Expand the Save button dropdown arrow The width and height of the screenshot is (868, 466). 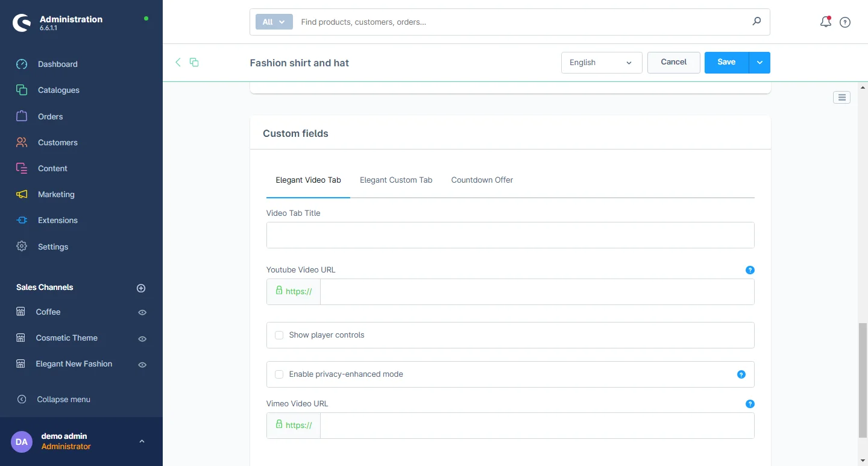pyautogui.click(x=759, y=63)
